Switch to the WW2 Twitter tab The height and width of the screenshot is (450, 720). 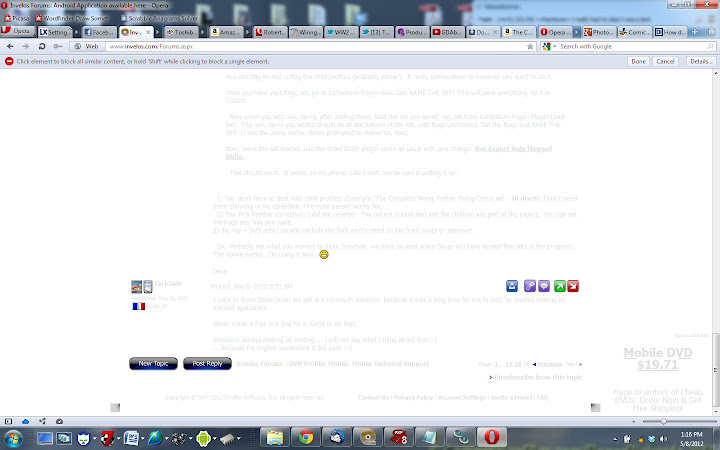(341, 32)
